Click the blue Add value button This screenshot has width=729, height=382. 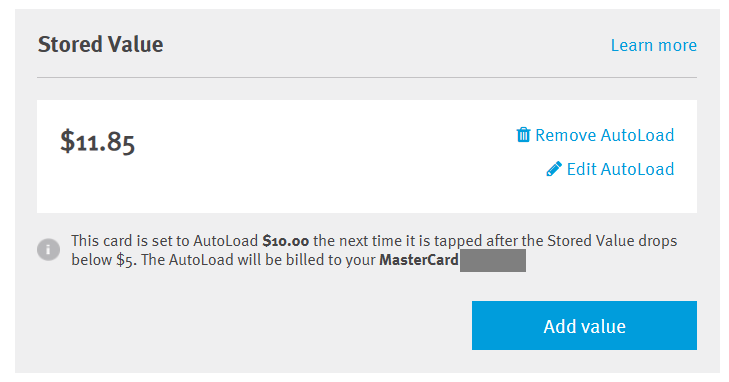click(584, 325)
